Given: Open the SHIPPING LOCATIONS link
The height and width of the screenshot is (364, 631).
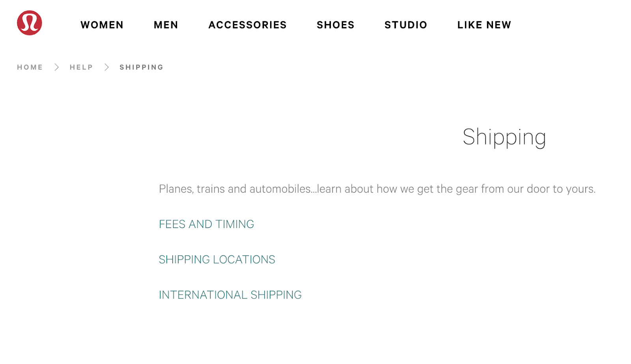Looking at the screenshot, I should point(217,260).
